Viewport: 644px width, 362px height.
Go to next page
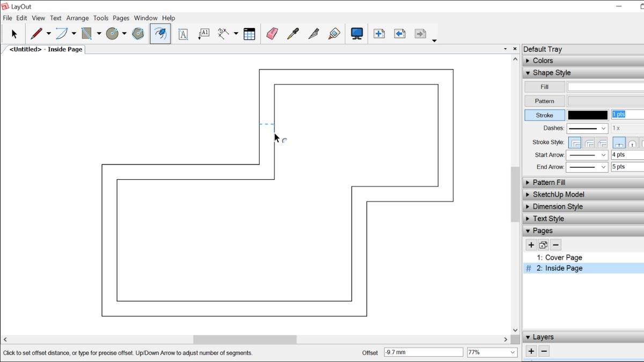click(420, 34)
